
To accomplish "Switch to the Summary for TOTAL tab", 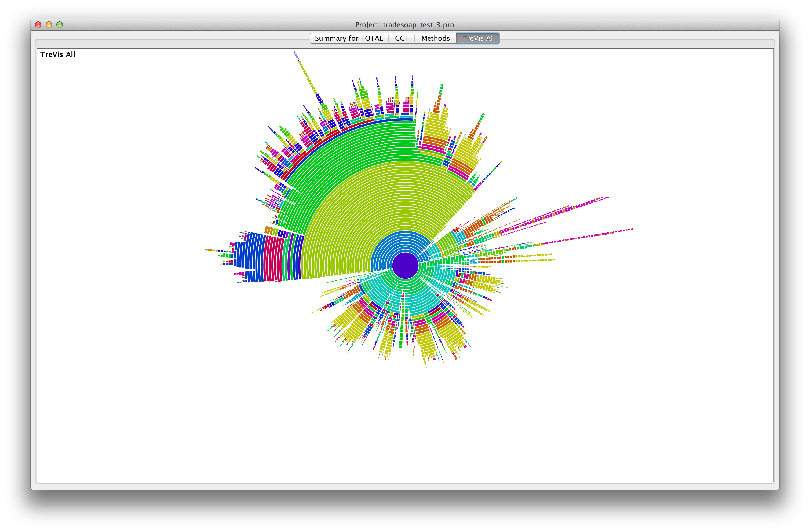I will tap(349, 38).
